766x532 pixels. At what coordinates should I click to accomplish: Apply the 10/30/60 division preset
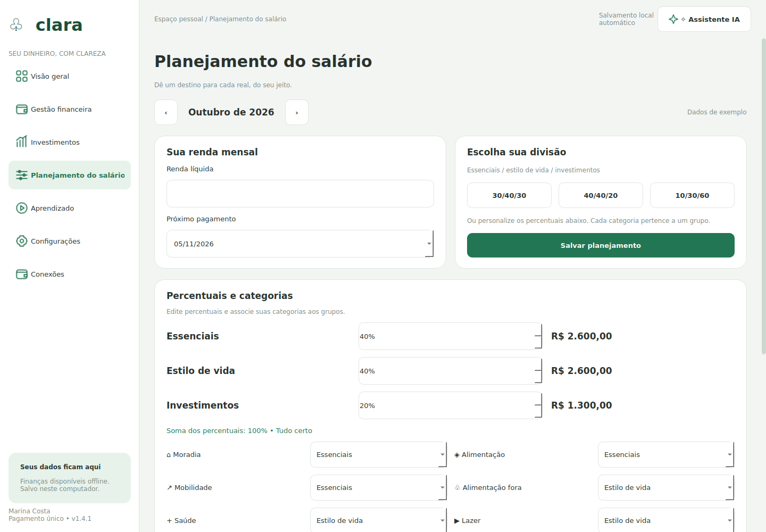point(692,195)
